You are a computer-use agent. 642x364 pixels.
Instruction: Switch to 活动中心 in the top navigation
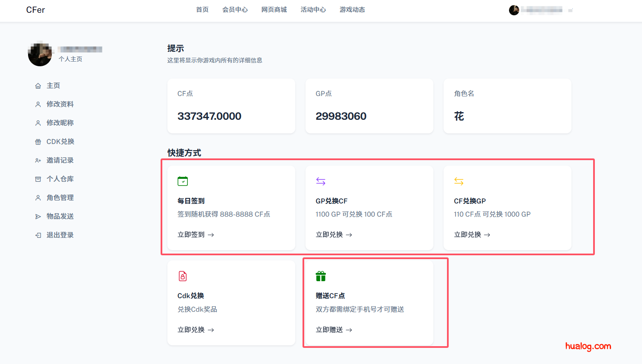(x=313, y=9)
